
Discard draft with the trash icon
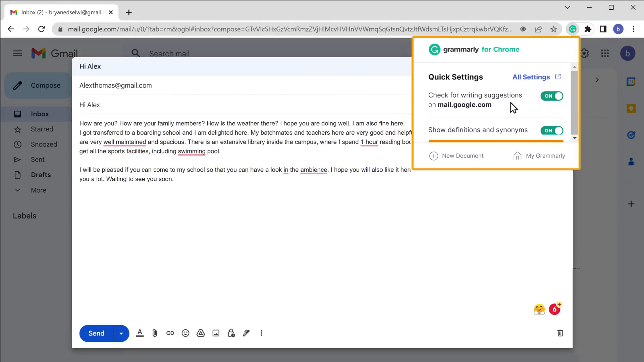pyautogui.click(x=560, y=333)
